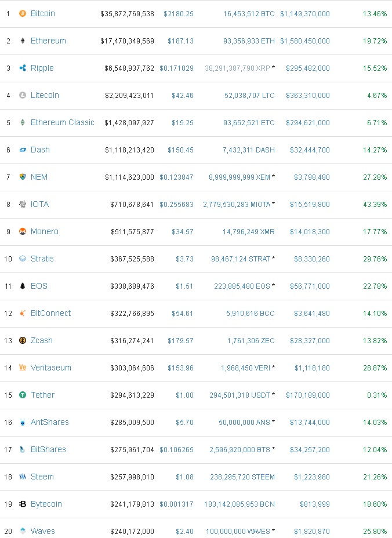This screenshot has width=392, height=538.
Task: Click the Veritaseum Ve icon
Action: (x=23, y=368)
